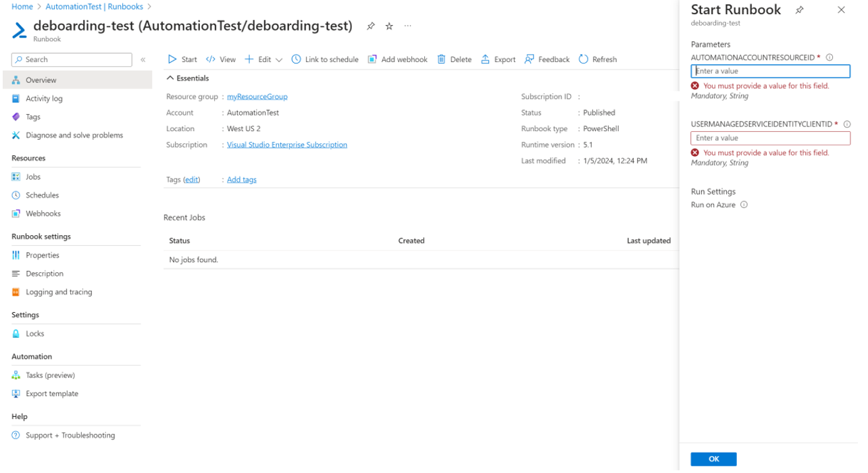Screen dimensions: 868x473
Task: Click the runbook icon beside the title
Action: 20,30
